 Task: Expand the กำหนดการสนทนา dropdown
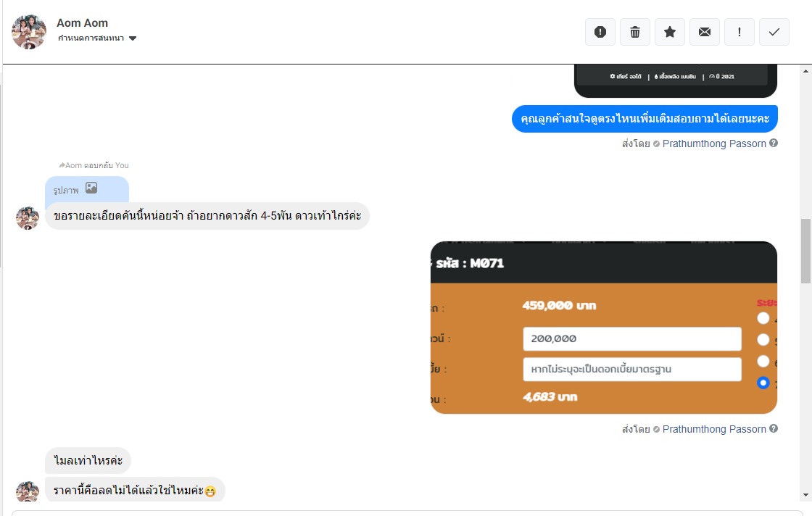[133, 38]
